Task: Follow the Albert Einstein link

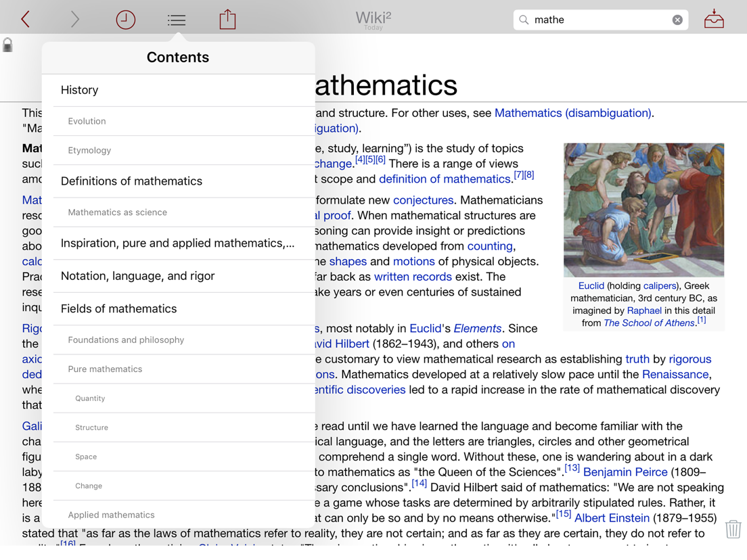Action: coord(611,517)
